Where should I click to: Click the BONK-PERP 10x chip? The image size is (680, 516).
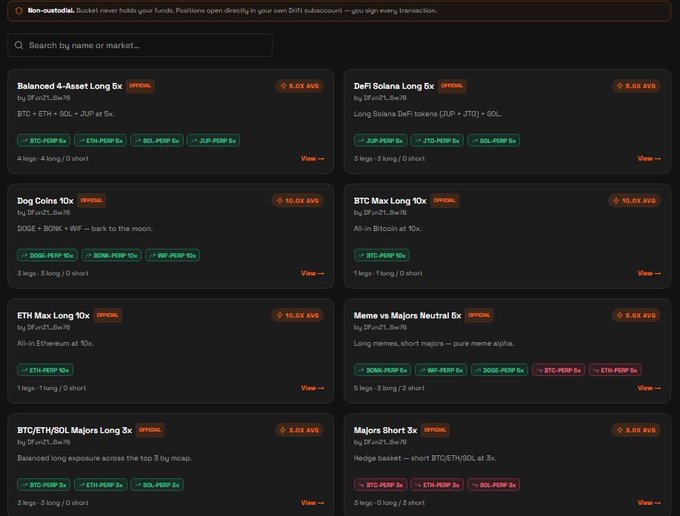point(111,255)
